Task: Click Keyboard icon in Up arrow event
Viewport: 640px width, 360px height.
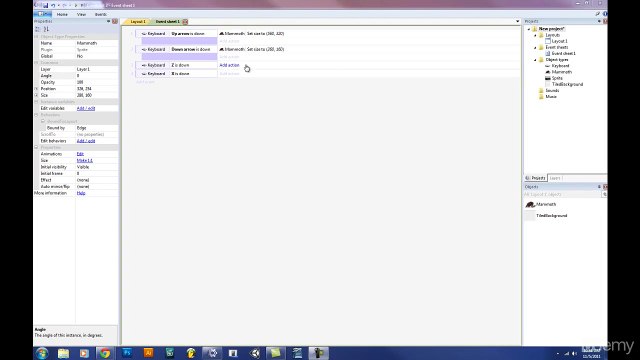Action: coord(144,33)
